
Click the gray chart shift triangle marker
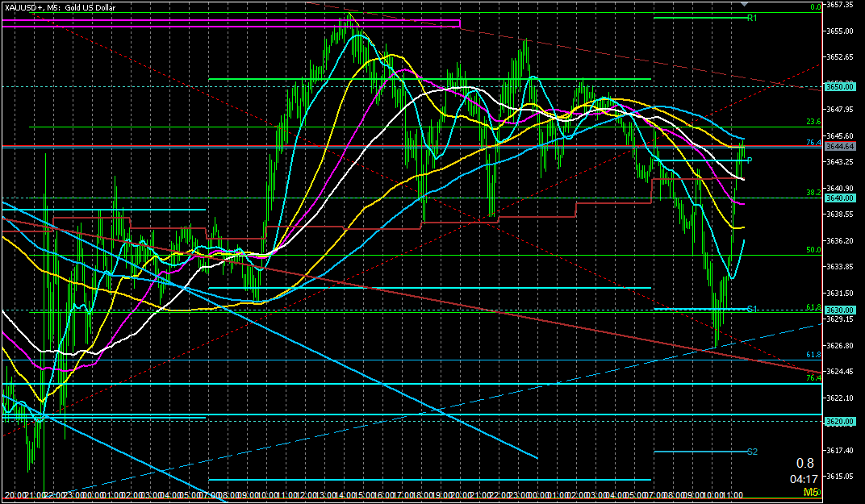pyautogui.click(x=744, y=4)
